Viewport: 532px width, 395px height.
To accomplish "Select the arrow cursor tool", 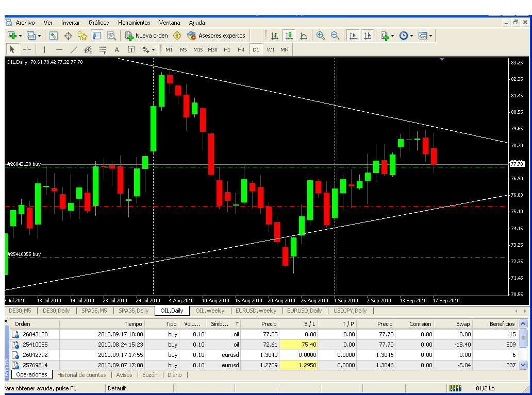I will click(x=12, y=49).
